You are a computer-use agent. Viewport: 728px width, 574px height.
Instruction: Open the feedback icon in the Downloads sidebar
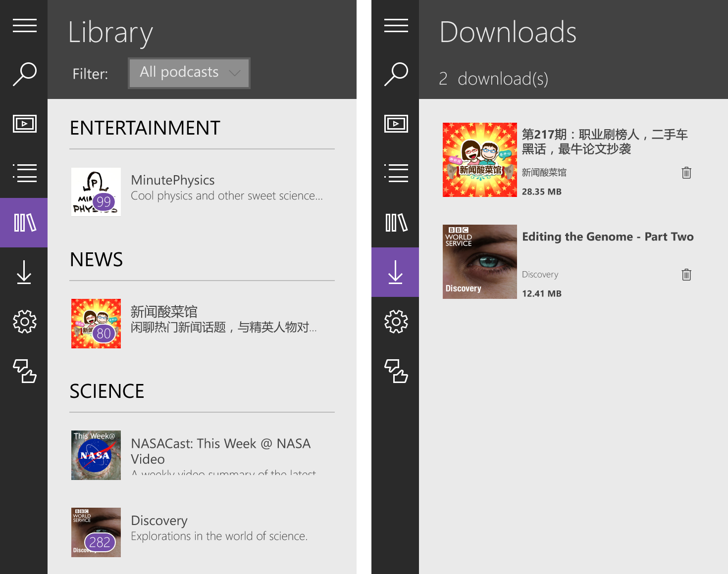(395, 372)
